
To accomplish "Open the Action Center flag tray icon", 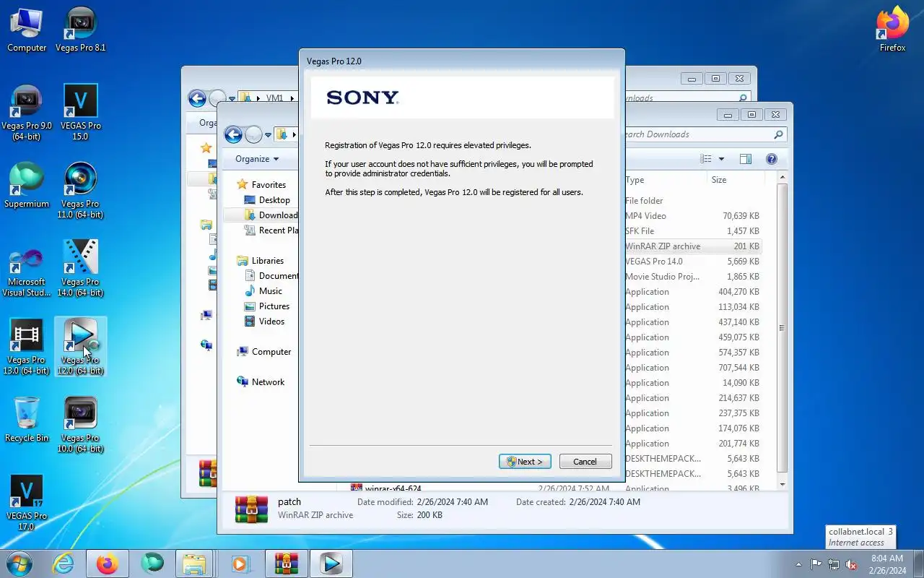I will point(816,564).
